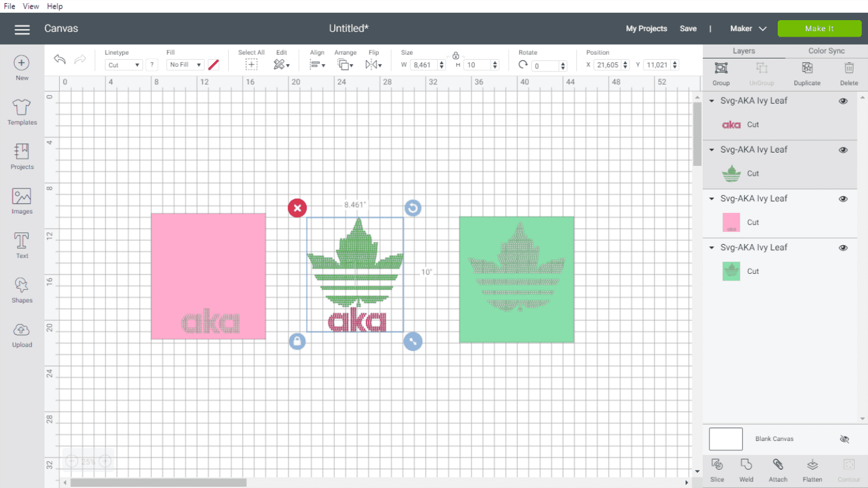Open the Edit dropdown
This screenshot has height=488, width=868.
coord(281,64)
